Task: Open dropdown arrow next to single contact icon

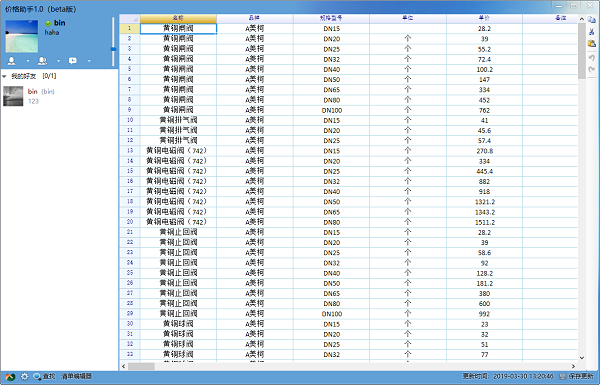Action: coord(28,61)
